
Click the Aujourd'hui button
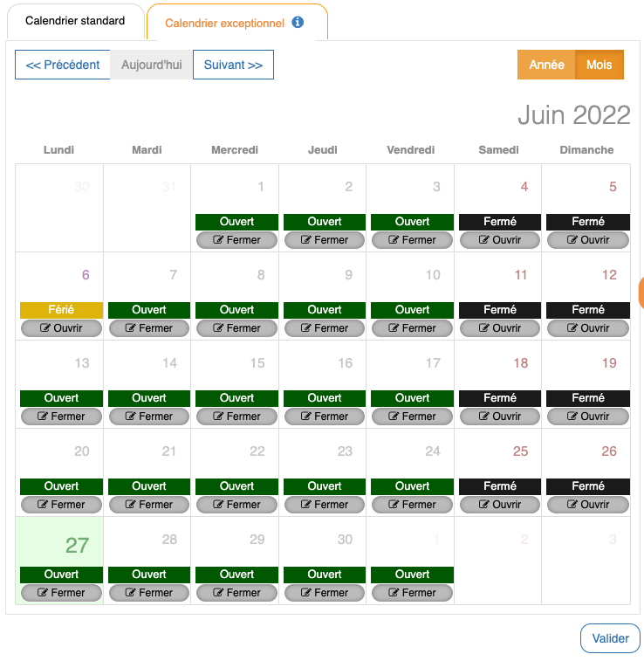[x=151, y=65]
